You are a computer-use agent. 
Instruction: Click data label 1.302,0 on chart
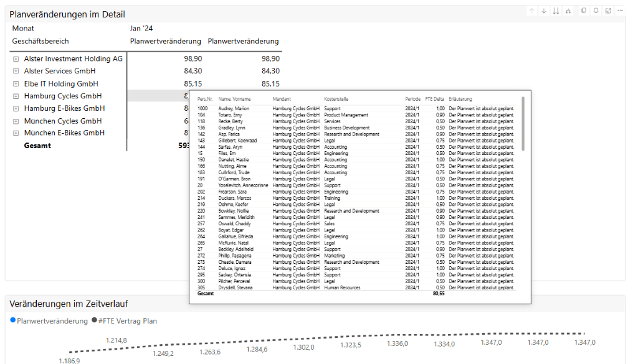[303, 347]
